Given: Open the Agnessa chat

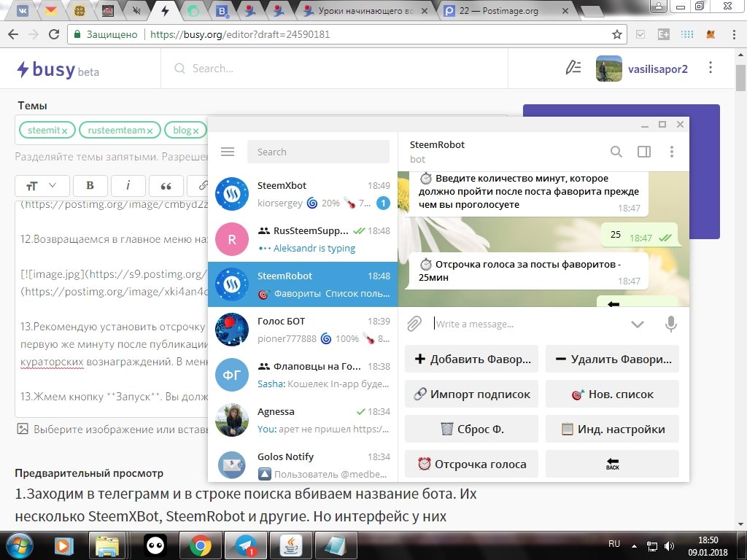Looking at the screenshot, I should click(x=303, y=420).
